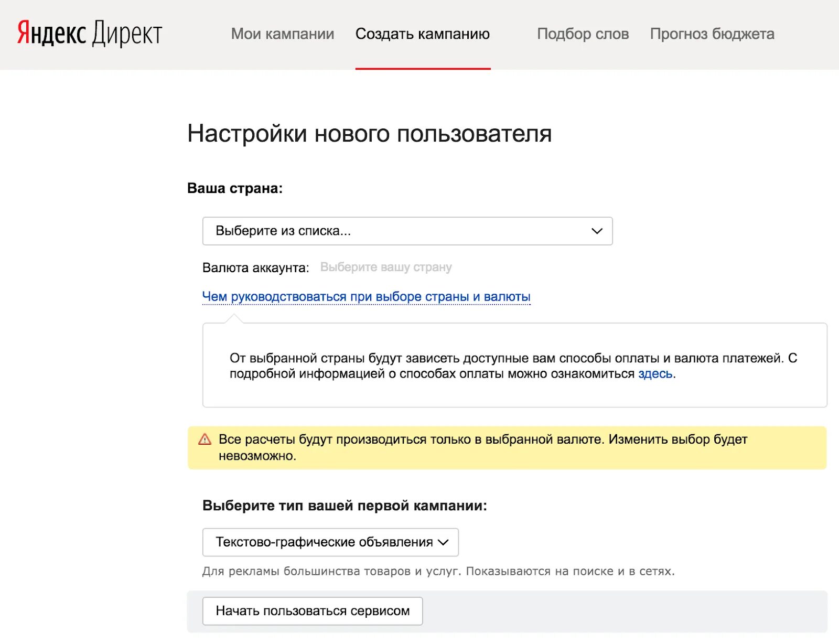839x644 pixels.
Task: Go to the Подбор слов tab
Action: [x=583, y=34]
